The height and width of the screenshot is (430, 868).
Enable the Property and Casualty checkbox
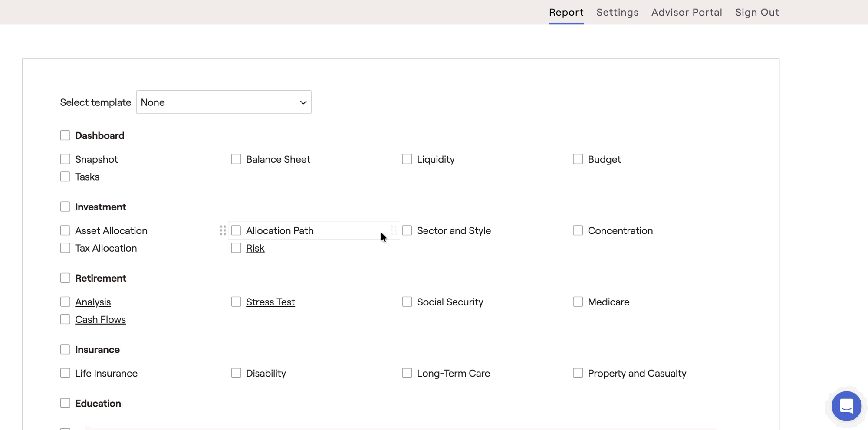click(578, 373)
